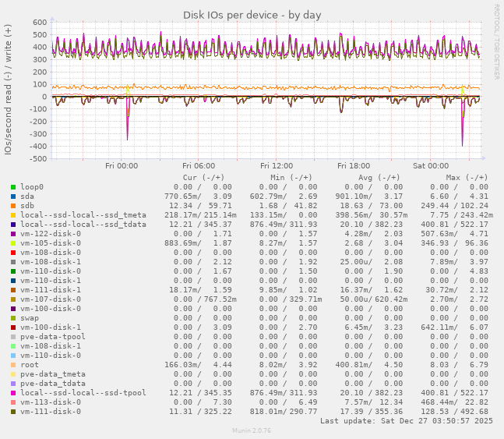Click the 'Min (-/+)' column header

(x=291, y=178)
